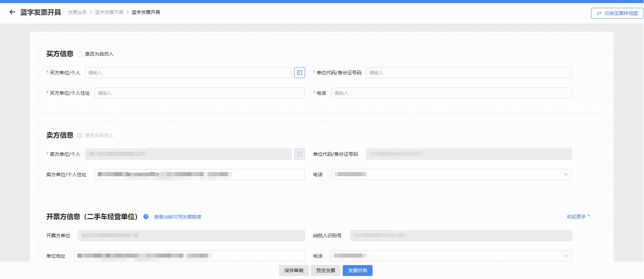
Task: Open the seller 电话 dropdown
Action: pos(566,174)
